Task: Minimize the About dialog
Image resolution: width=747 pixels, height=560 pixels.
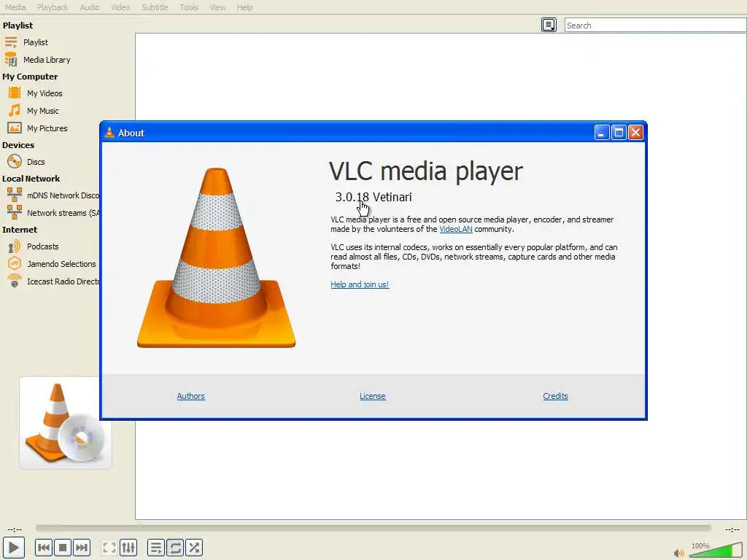Action: [x=602, y=133]
